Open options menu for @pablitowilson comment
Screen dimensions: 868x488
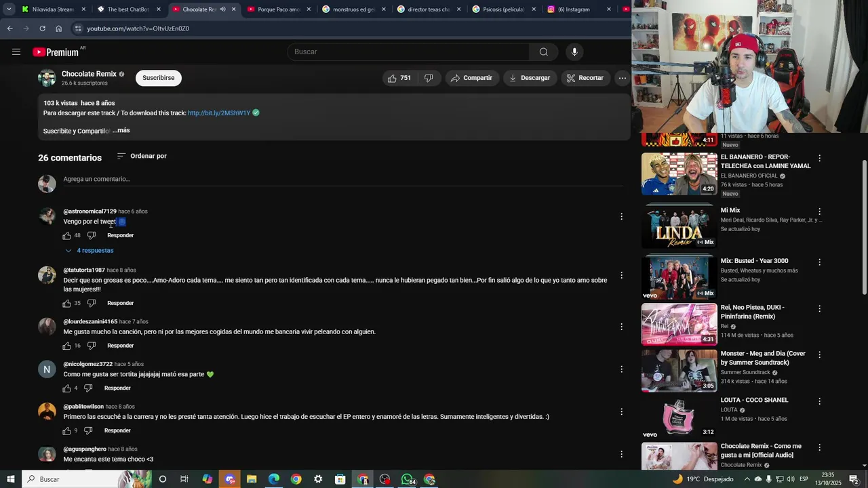click(621, 411)
